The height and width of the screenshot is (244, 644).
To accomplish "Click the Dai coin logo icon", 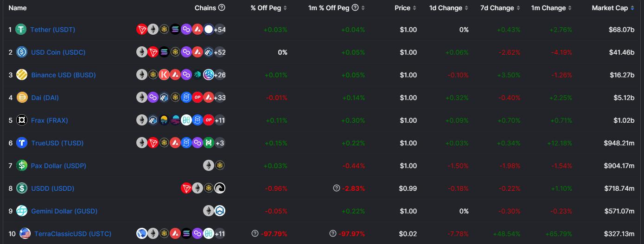I will coord(22,98).
